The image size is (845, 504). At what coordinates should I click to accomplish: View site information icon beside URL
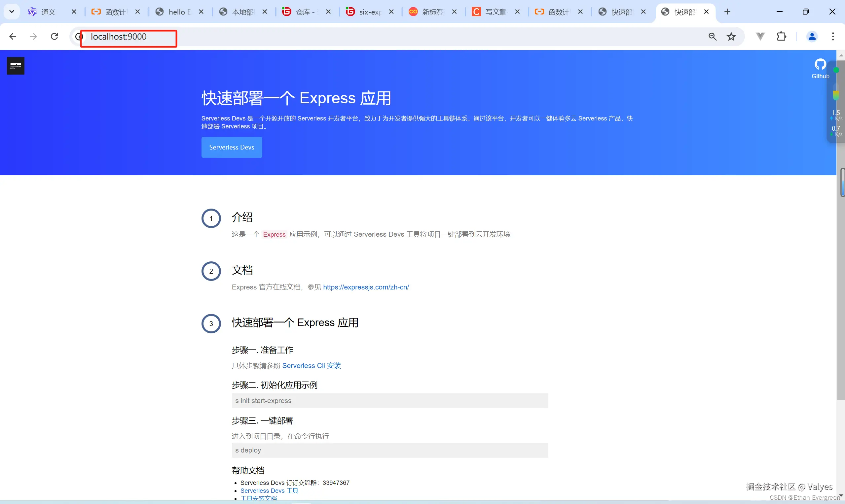(x=79, y=36)
